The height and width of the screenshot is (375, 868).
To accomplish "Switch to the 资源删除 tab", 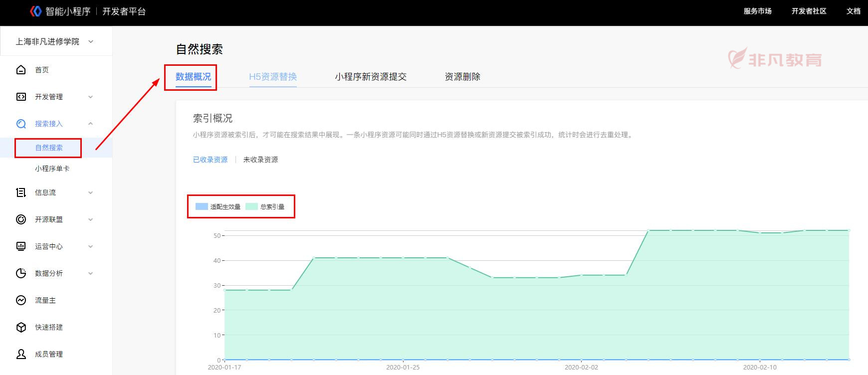I will coord(462,77).
